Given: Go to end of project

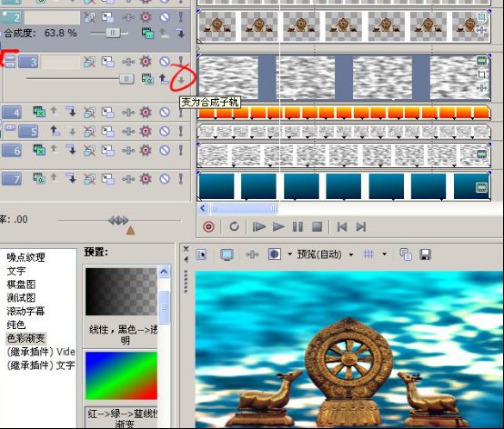Looking at the screenshot, I should tap(361, 227).
